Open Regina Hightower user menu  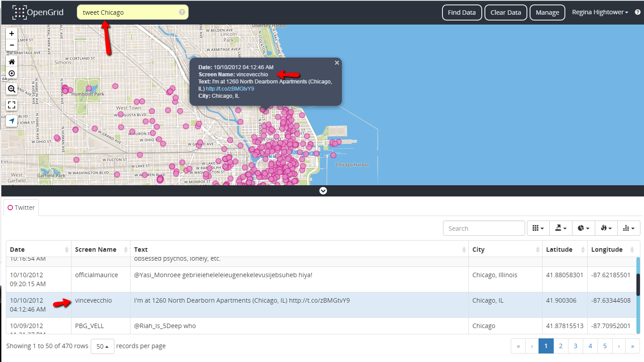coord(600,12)
